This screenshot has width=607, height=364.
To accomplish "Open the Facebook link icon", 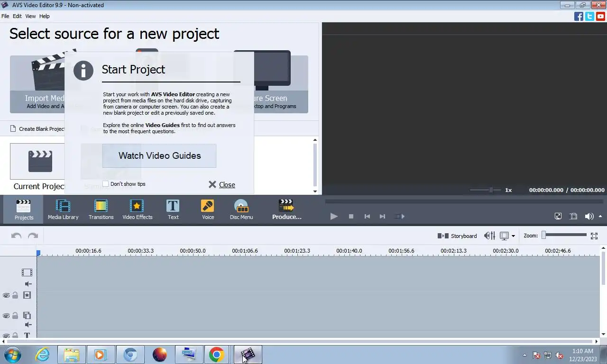I will 579,16.
